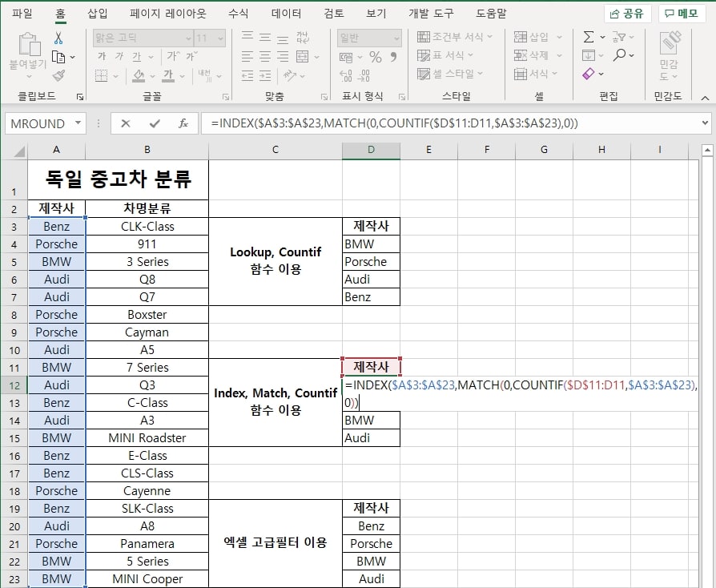716x588 pixels.
Task: Toggle bottom vertical alignment
Action: [283, 38]
